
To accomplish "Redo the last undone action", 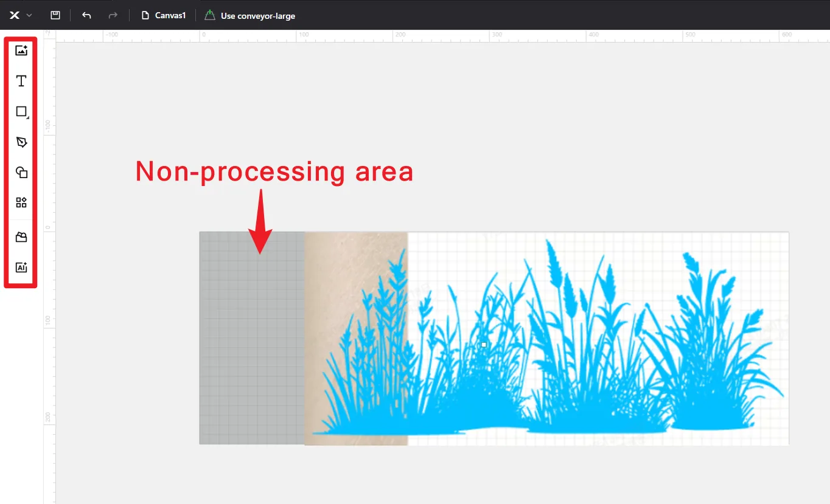I will [x=113, y=15].
